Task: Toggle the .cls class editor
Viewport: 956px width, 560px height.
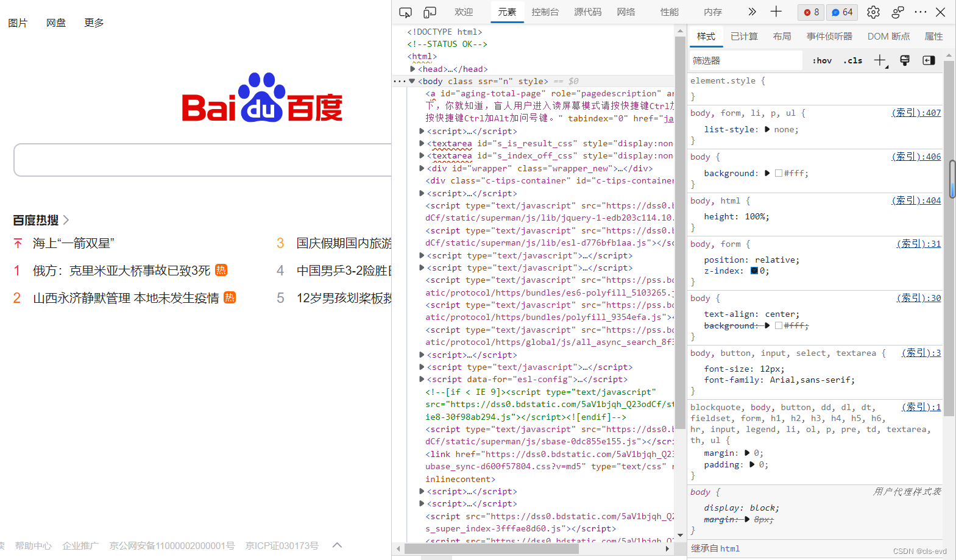Action: [x=853, y=60]
